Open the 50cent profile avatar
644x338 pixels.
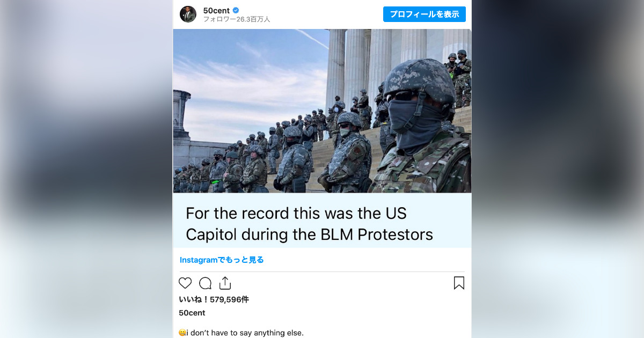[x=188, y=14]
